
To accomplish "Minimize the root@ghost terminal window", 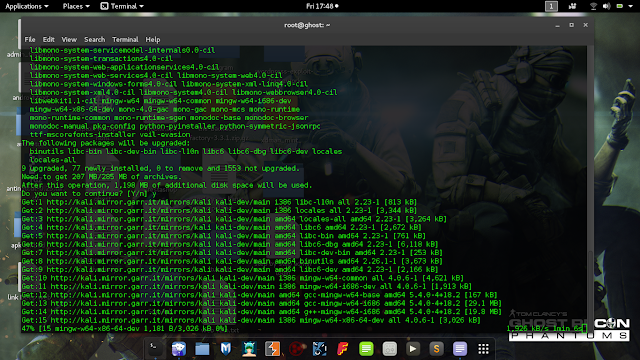I will click(x=558, y=25).
